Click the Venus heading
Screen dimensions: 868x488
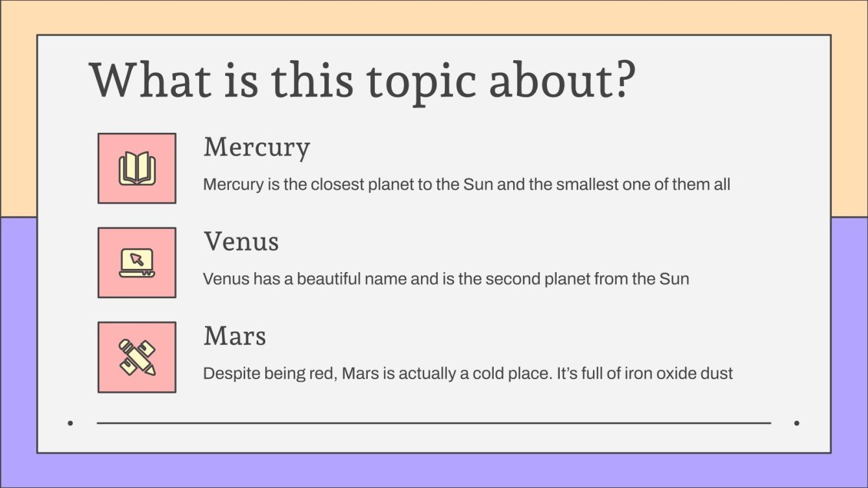[x=241, y=242]
